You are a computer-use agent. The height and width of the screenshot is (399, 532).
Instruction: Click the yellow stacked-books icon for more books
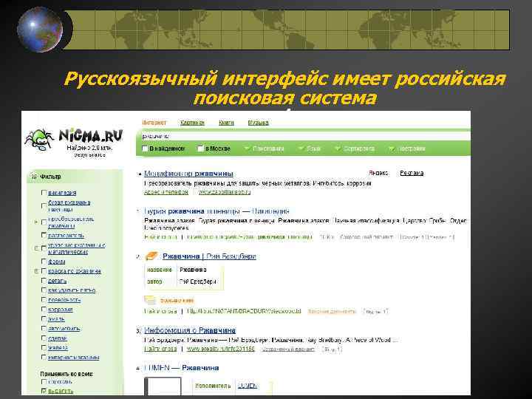pyautogui.click(x=149, y=300)
